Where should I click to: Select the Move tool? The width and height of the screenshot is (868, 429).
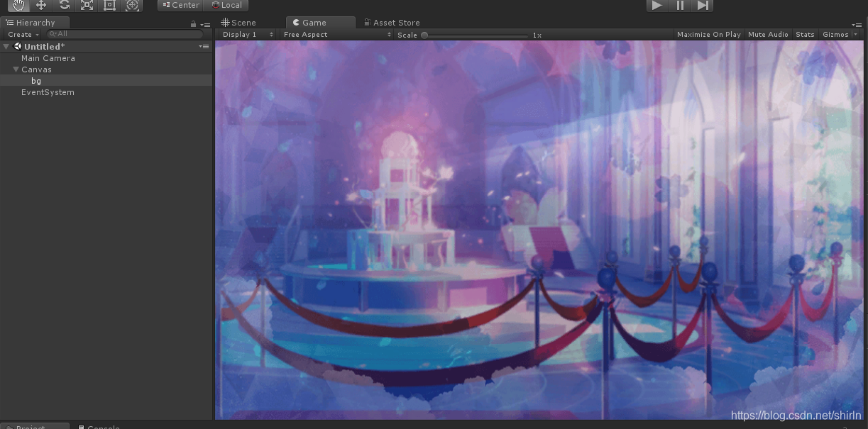[x=41, y=6]
